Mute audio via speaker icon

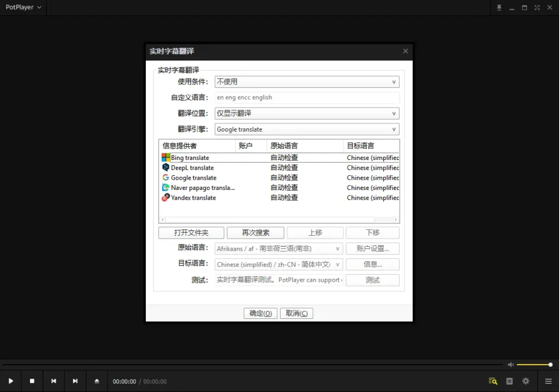pos(511,365)
